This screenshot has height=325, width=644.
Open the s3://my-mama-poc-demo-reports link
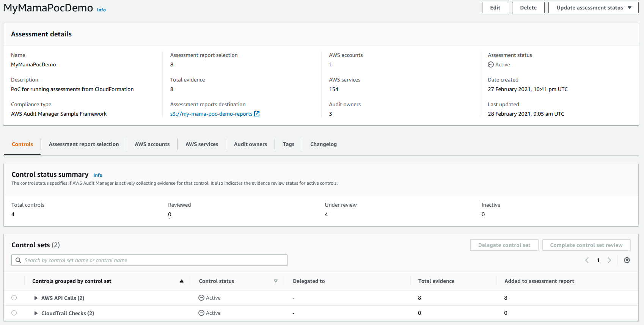tap(211, 114)
